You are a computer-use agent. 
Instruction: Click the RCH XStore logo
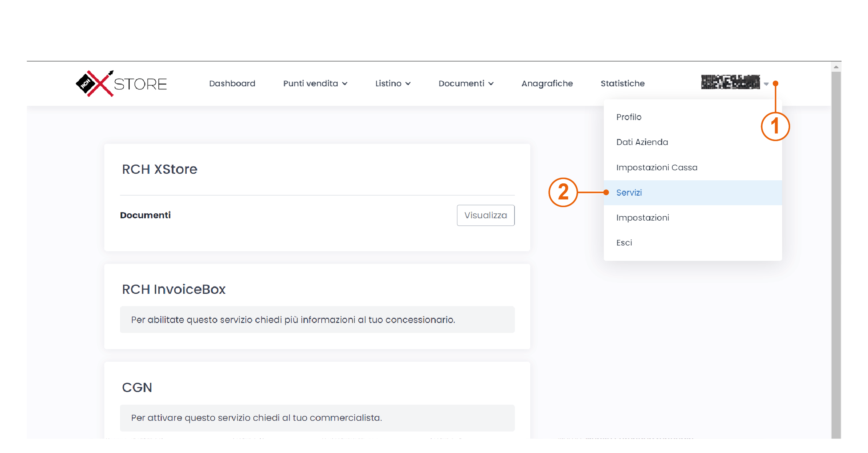coord(121,83)
